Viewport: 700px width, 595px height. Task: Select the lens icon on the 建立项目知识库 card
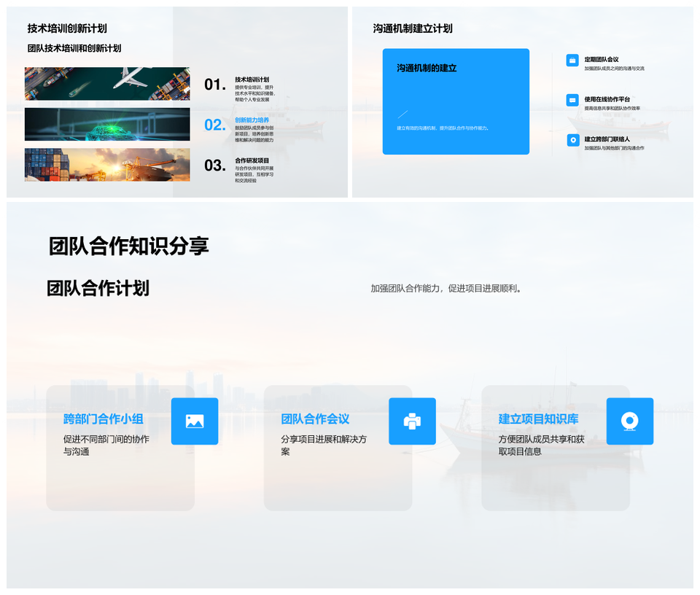click(x=630, y=421)
